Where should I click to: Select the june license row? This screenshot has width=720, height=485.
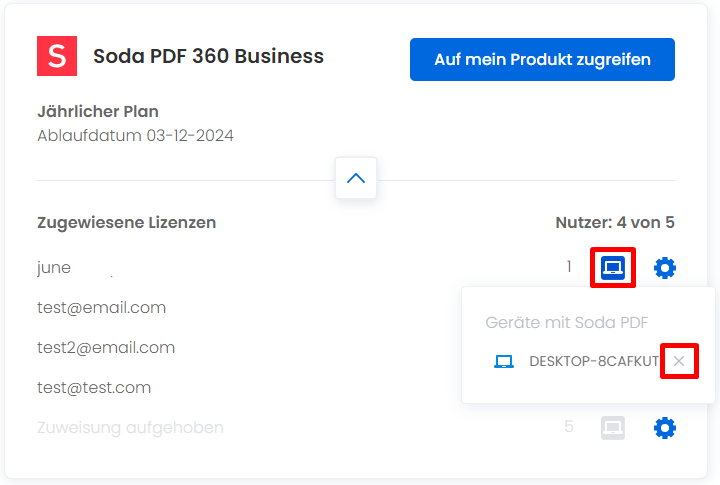click(356, 268)
